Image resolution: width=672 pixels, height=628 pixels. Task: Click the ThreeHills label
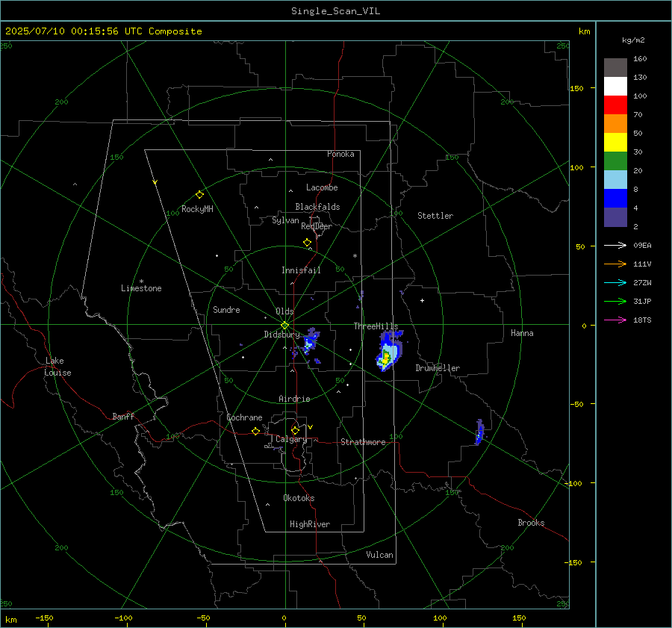(376, 326)
